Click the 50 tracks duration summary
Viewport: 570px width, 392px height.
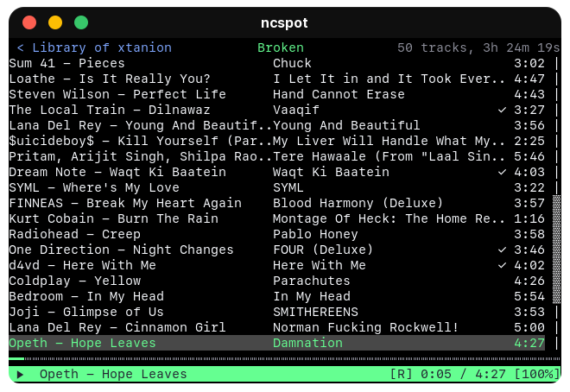tap(478, 47)
